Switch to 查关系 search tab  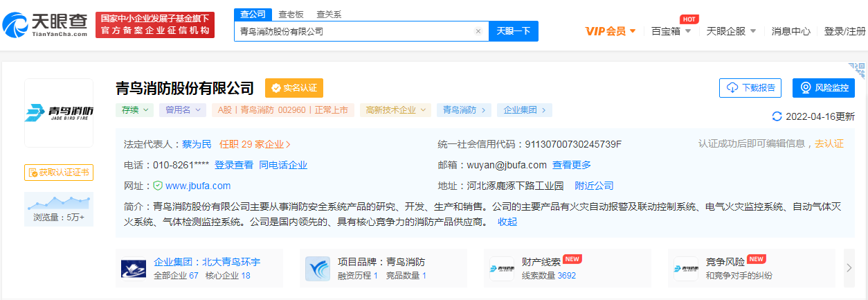[x=329, y=14]
